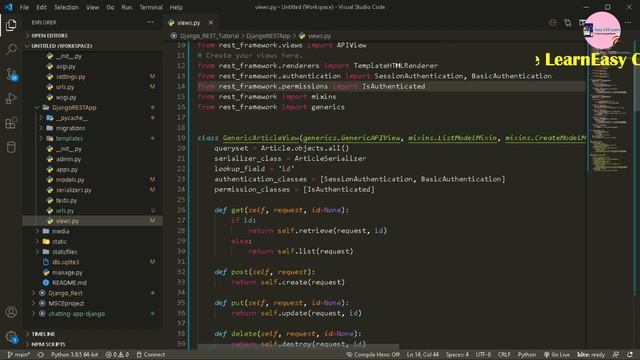Expand the MSCEproject workspace folder
640x360 pixels.
[66, 303]
